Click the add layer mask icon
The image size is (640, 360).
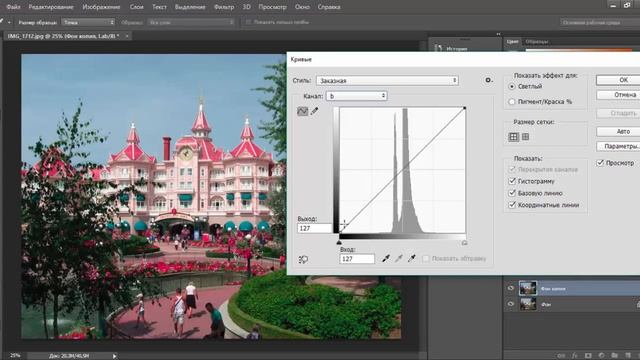(x=588, y=356)
